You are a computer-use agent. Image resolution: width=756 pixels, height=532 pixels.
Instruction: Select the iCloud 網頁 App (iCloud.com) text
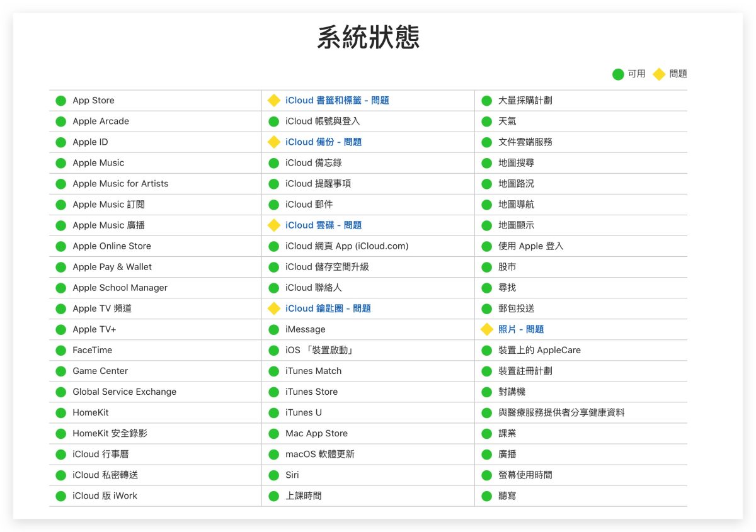tap(346, 246)
